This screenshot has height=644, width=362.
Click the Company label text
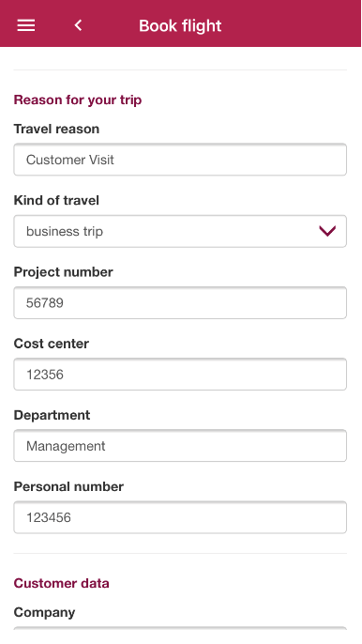tap(44, 612)
